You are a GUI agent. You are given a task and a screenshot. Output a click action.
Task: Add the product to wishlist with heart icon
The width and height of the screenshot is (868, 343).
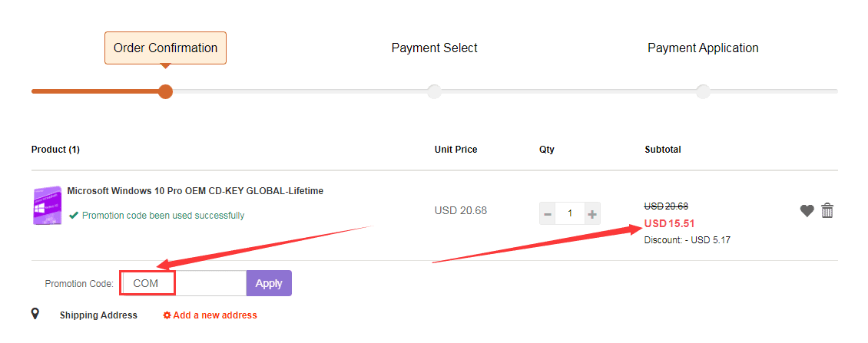click(807, 210)
